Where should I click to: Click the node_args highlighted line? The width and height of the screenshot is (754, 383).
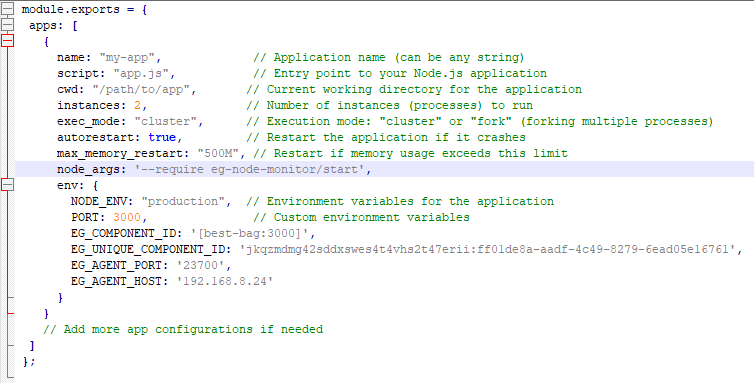pyautogui.click(x=384, y=169)
